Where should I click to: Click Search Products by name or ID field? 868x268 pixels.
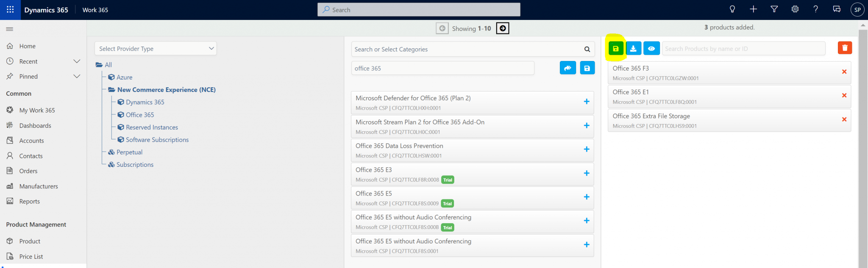pos(744,48)
